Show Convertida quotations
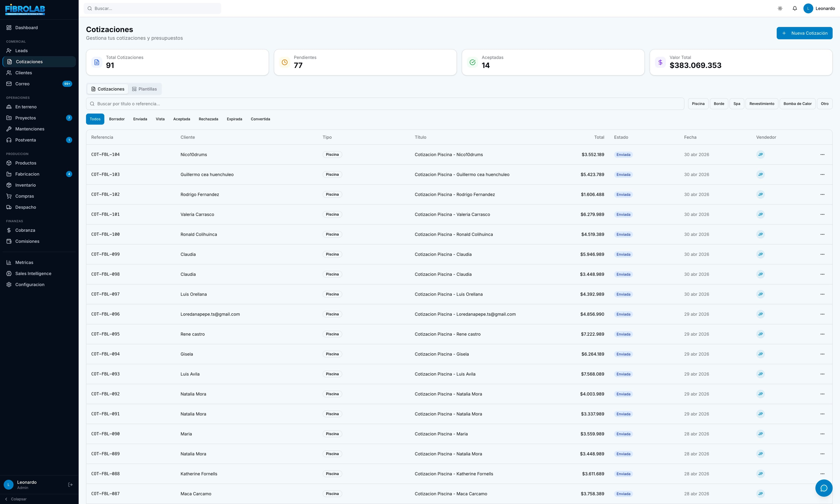Screen dimensions: 840x504 point(260,119)
